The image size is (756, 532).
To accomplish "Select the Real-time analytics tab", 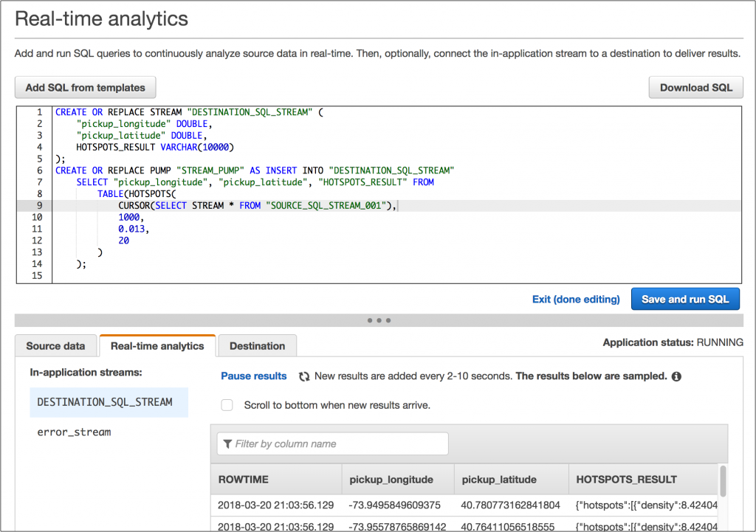I will click(x=157, y=346).
